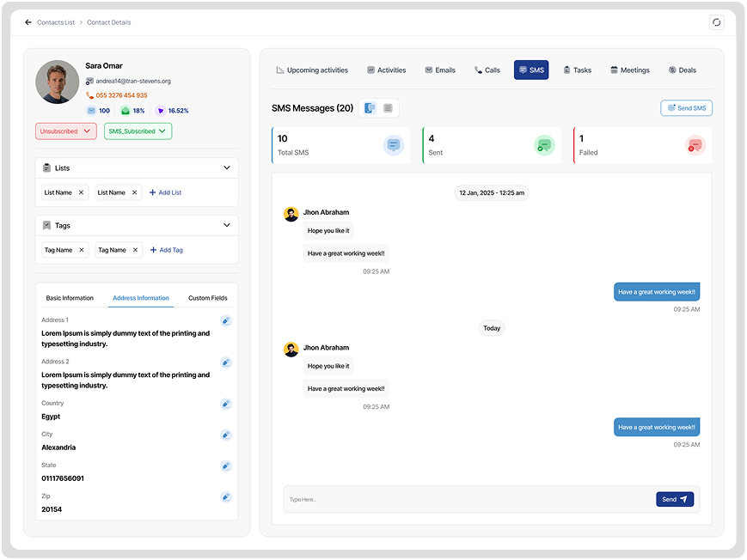
Task: Remove the first List Name chip
Action: tap(82, 192)
